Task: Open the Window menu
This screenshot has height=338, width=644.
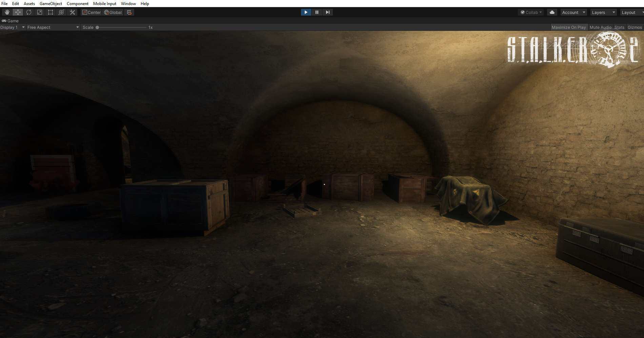Action: coord(128,3)
